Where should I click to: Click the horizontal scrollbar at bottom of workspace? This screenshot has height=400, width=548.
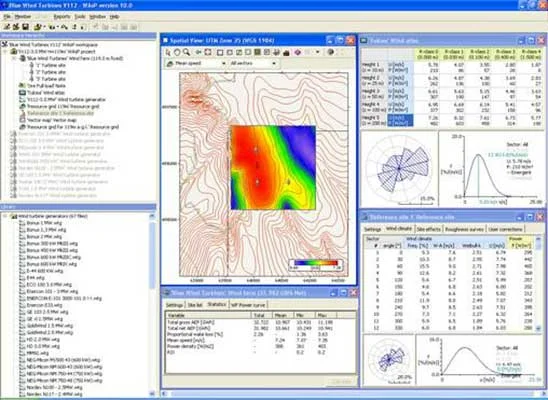tap(352, 394)
